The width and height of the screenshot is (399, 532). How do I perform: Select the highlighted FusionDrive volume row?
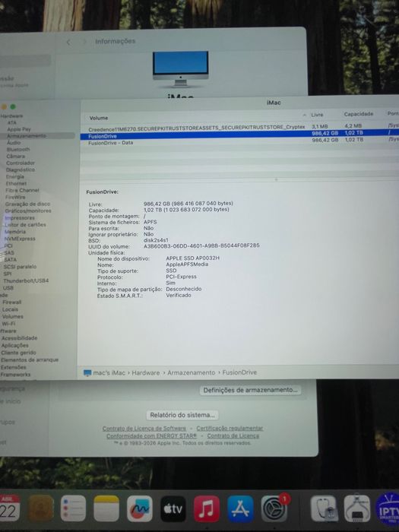(x=239, y=135)
